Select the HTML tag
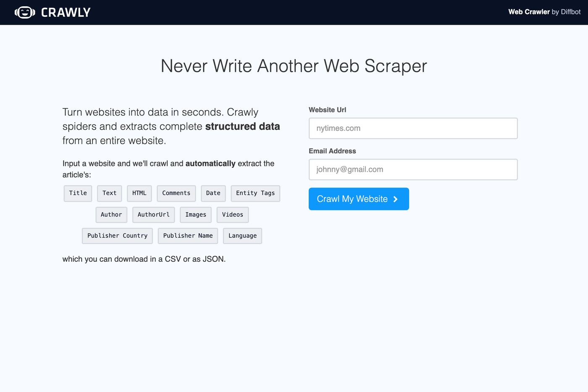This screenshot has height=392, width=588. (x=139, y=193)
